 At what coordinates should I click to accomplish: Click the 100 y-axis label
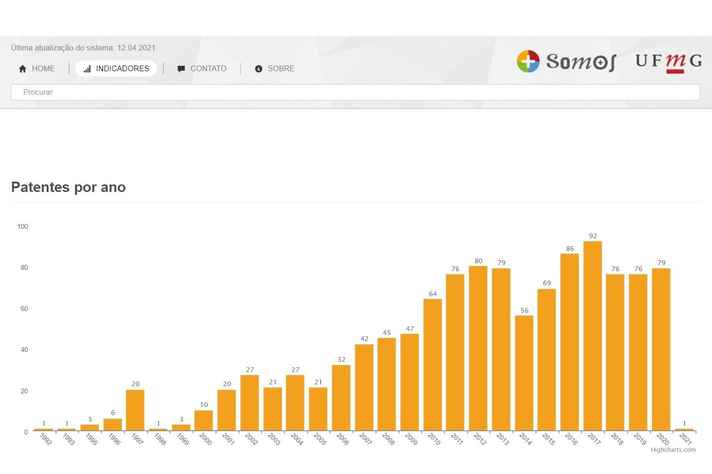pos(23,226)
